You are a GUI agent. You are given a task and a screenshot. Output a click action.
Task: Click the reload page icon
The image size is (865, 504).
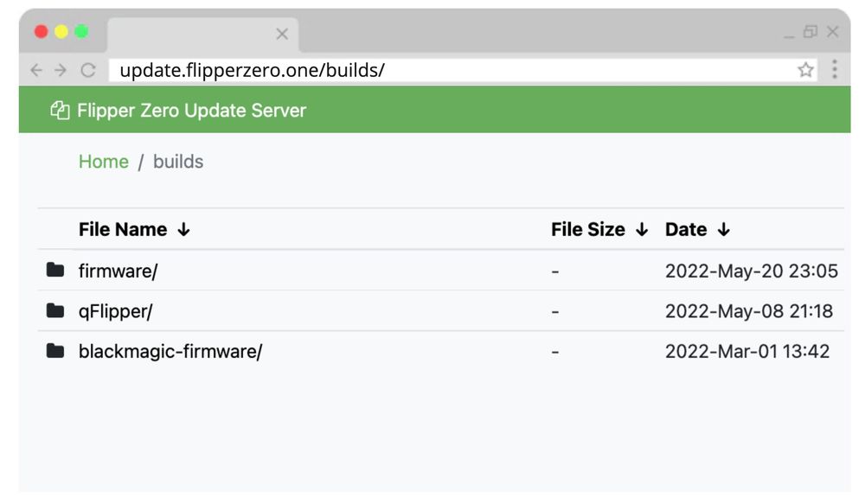pos(88,71)
